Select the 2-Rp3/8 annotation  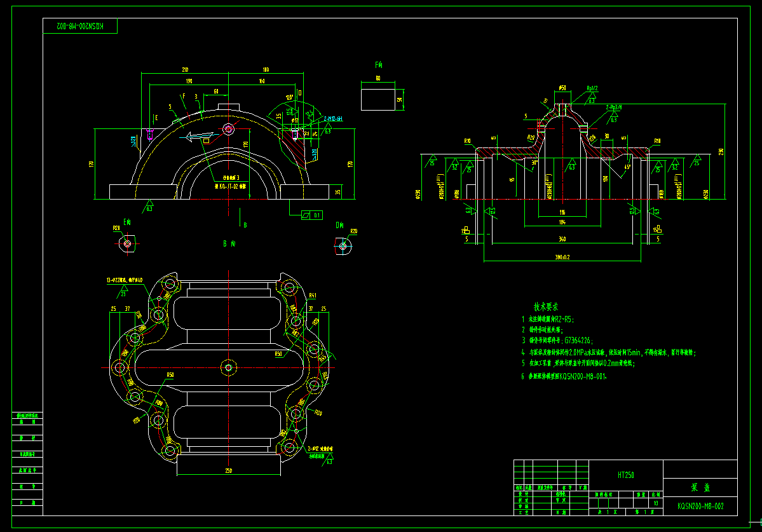pyautogui.click(x=614, y=107)
